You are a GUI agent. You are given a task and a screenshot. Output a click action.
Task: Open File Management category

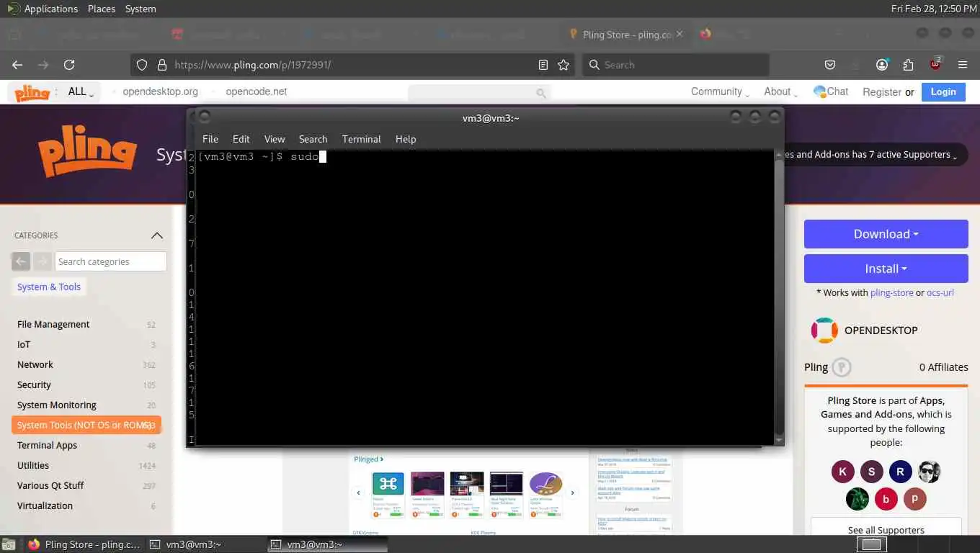click(53, 324)
